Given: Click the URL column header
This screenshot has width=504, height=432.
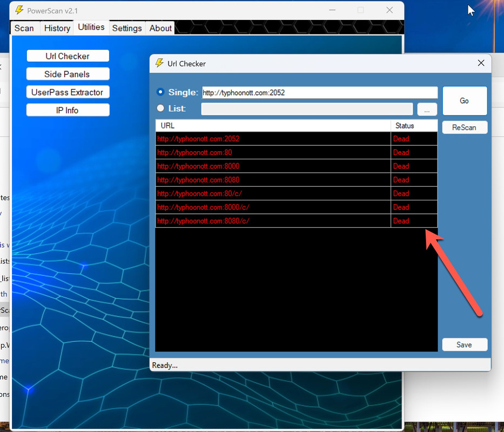Looking at the screenshot, I should tap(273, 126).
